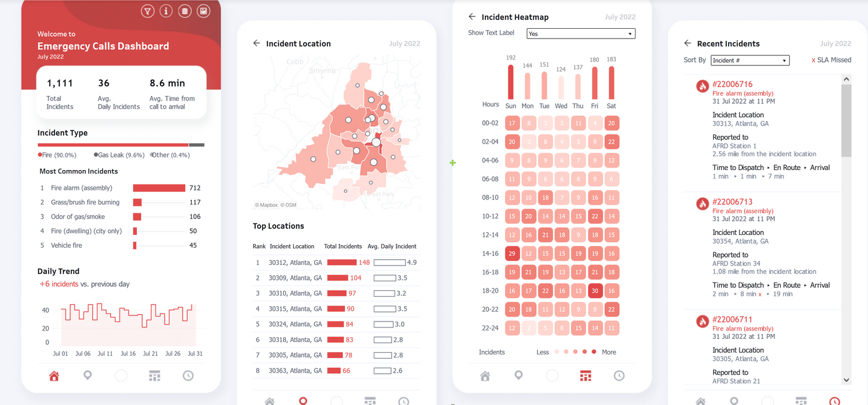
Task: Tap the clock icon on main dashboard nav
Action: (188, 376)
